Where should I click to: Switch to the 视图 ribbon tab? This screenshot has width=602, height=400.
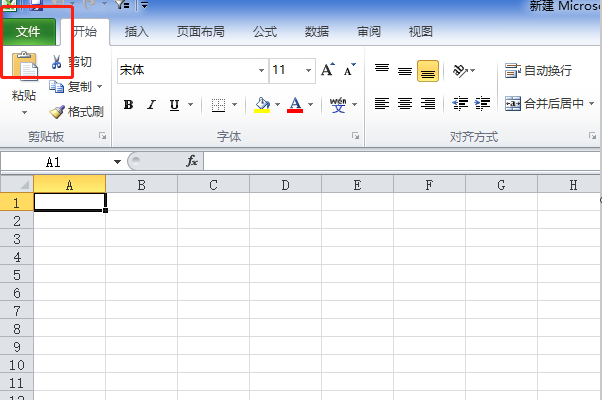[421, 31]
